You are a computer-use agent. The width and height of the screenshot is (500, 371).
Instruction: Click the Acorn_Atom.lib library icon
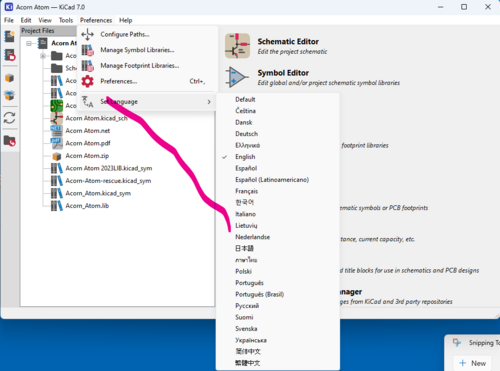coord(57,206)
